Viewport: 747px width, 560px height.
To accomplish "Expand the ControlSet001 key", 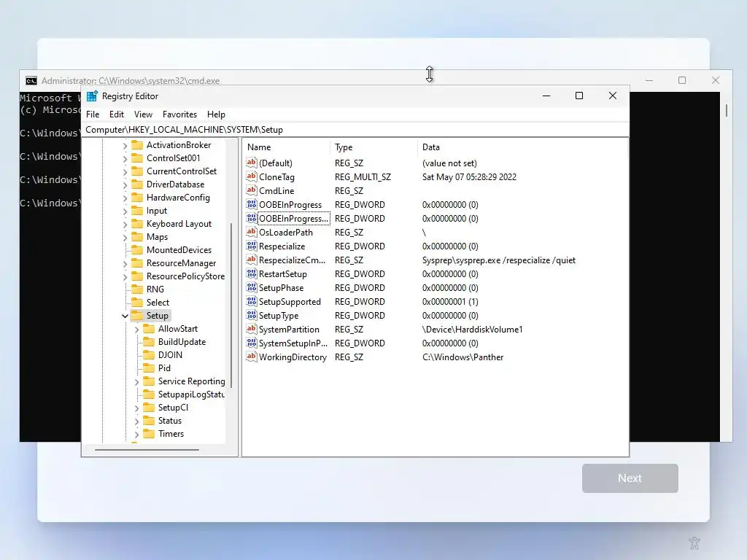I will point(125,158).
